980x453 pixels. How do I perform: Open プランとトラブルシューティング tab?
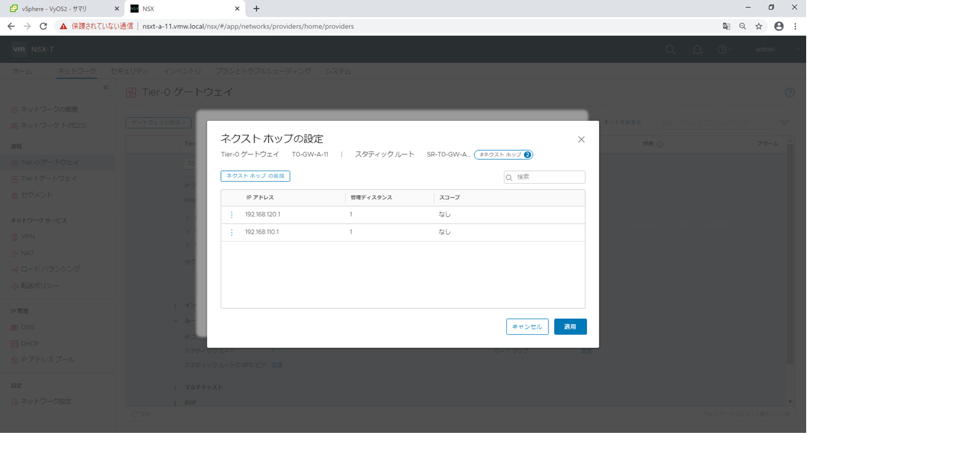[x=263, y=71]
